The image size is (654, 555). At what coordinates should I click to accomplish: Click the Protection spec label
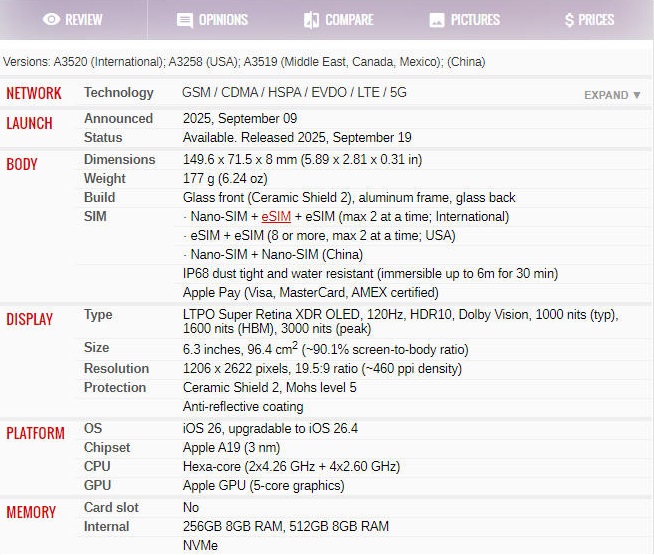coord(115,388)
